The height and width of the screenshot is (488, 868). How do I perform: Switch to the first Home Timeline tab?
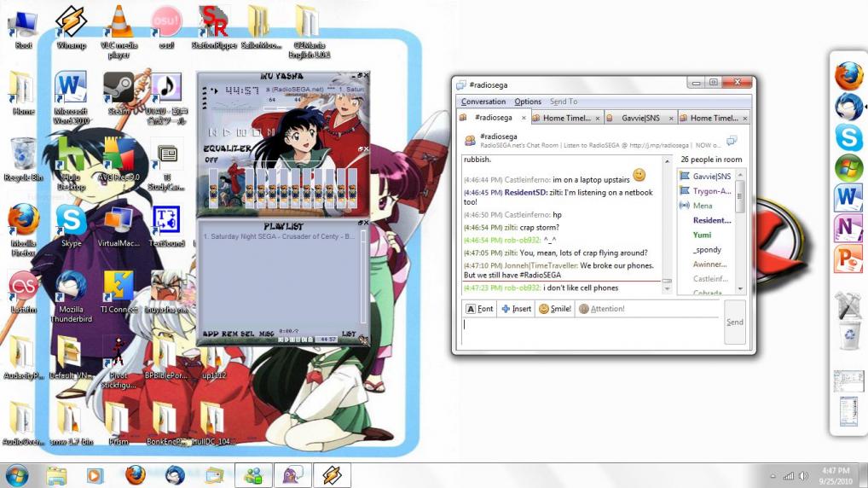566,118
